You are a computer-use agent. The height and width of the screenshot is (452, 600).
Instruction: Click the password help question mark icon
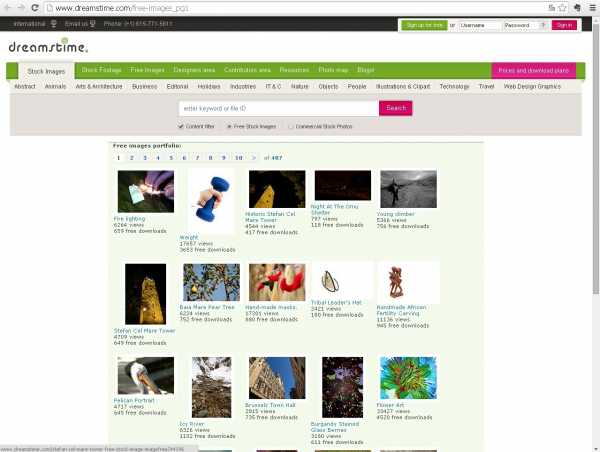tap(543, 25)
